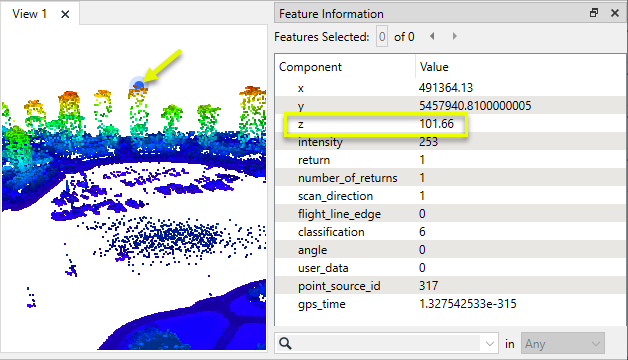Close the View 1 tab
The height and width of the screenshot is (360, 628).
tap(65, 14)
